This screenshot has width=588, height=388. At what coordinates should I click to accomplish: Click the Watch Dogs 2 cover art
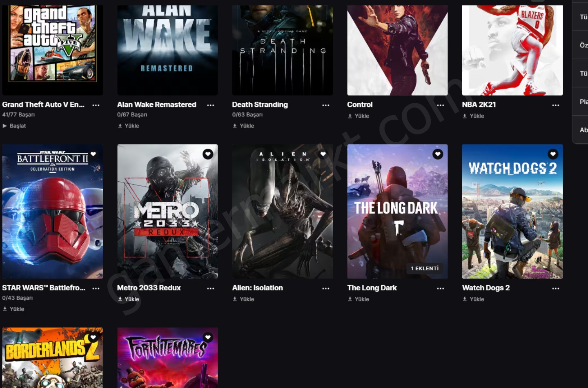pos(512,212)
